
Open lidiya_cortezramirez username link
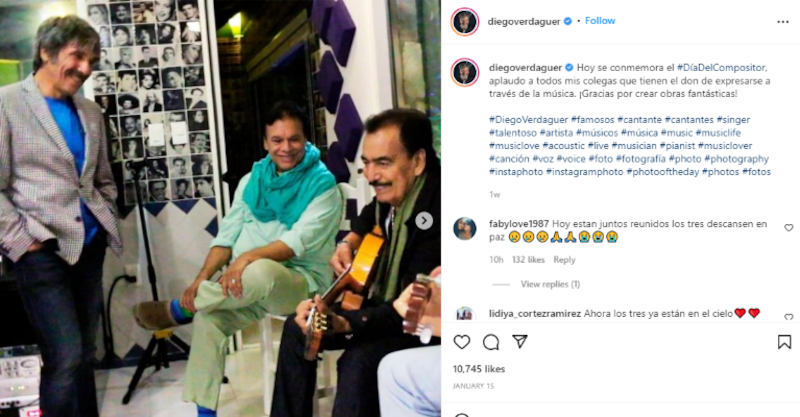[x=535, y=313]
